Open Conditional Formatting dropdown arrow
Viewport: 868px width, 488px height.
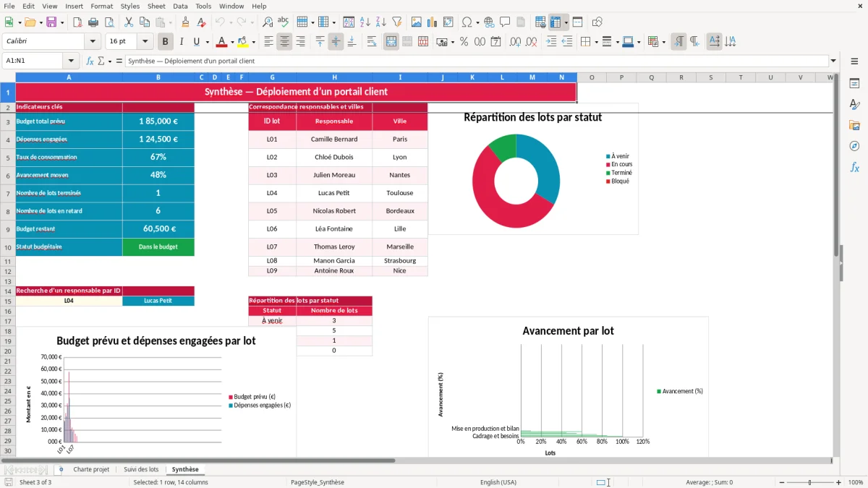(x=663, y=42)
